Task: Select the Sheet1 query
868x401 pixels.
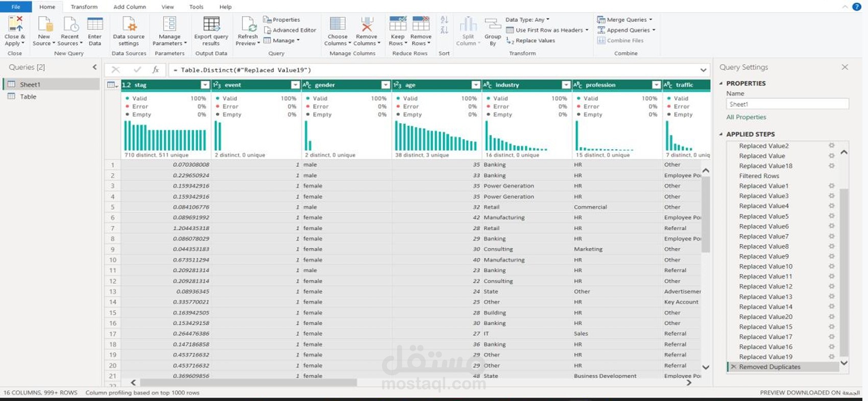Action: tap(51, 84)
